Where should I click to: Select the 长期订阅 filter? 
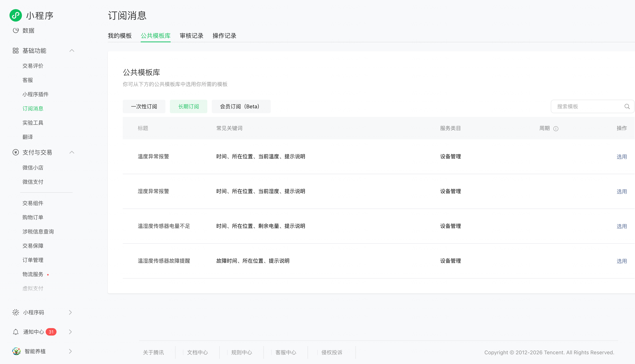pos(188,106)
